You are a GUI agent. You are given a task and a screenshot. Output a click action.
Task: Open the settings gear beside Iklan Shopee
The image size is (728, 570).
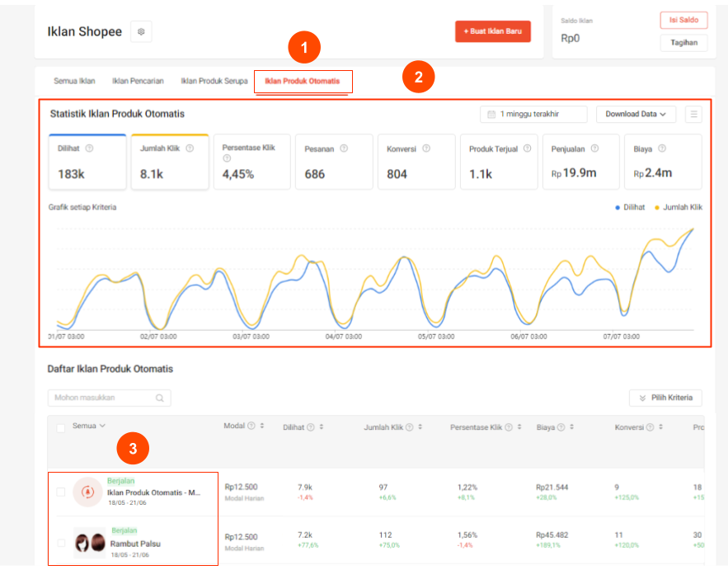(x=141, y=31)
